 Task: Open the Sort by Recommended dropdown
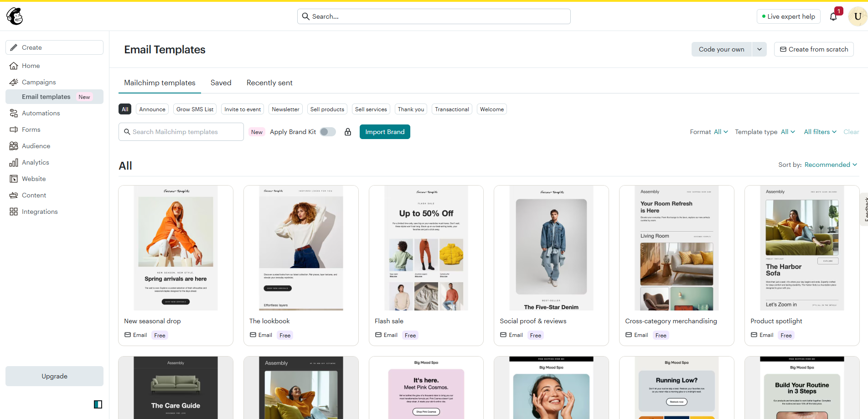(831, 165)
